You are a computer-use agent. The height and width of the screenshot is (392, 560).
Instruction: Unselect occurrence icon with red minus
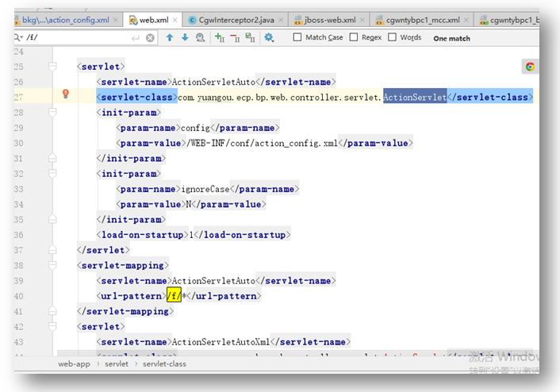235,37
